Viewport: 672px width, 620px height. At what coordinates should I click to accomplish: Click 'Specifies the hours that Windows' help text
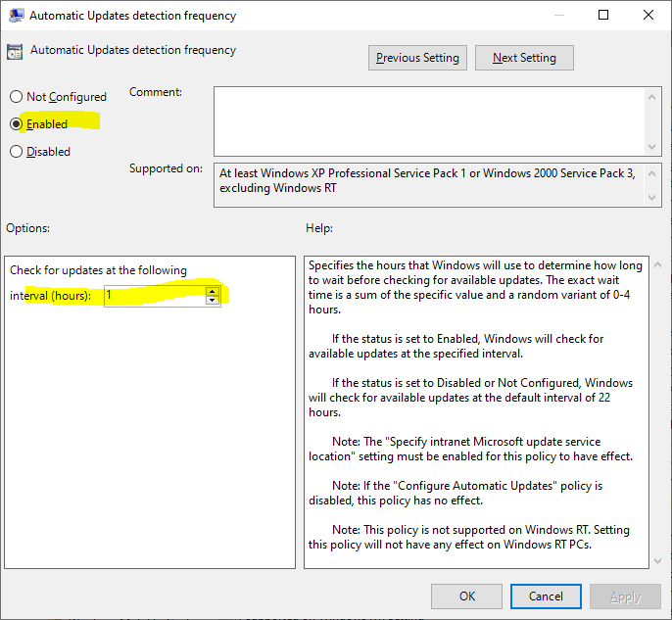pyautogui.click(x=475, y=288)
